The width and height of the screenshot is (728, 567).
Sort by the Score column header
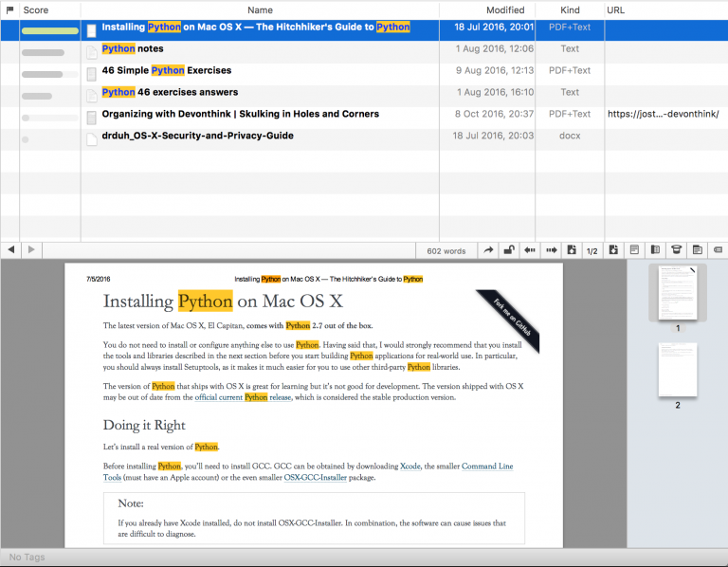point(36,10)
